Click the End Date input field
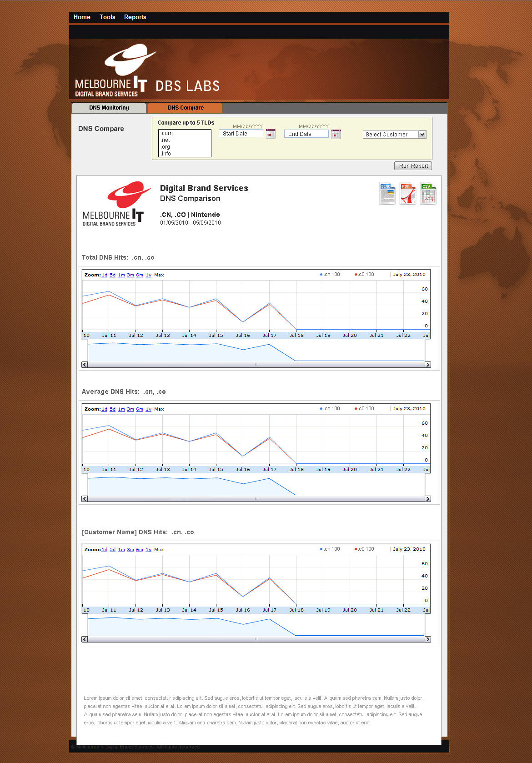 pos(306,134)
